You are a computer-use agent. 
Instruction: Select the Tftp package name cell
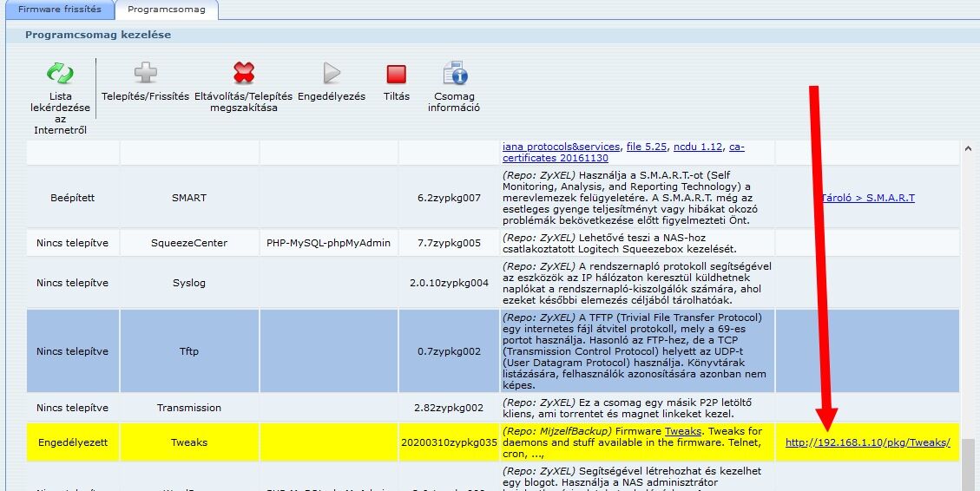point(188,351)
